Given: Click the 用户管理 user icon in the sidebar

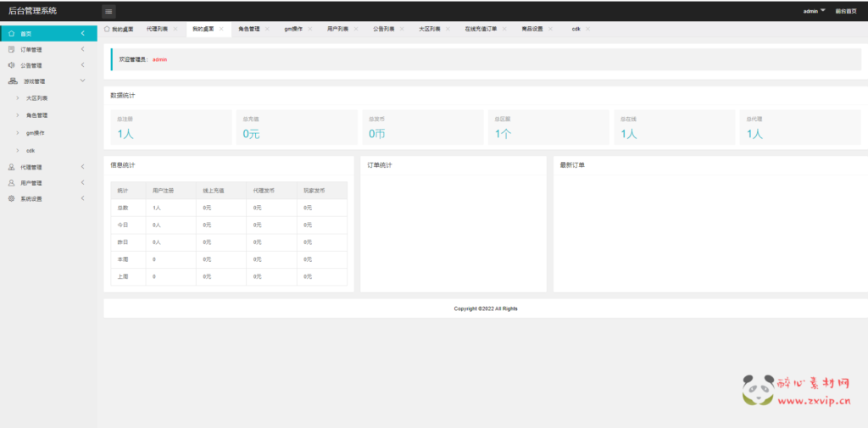Looking at the screenshot, I should [11, 182].
